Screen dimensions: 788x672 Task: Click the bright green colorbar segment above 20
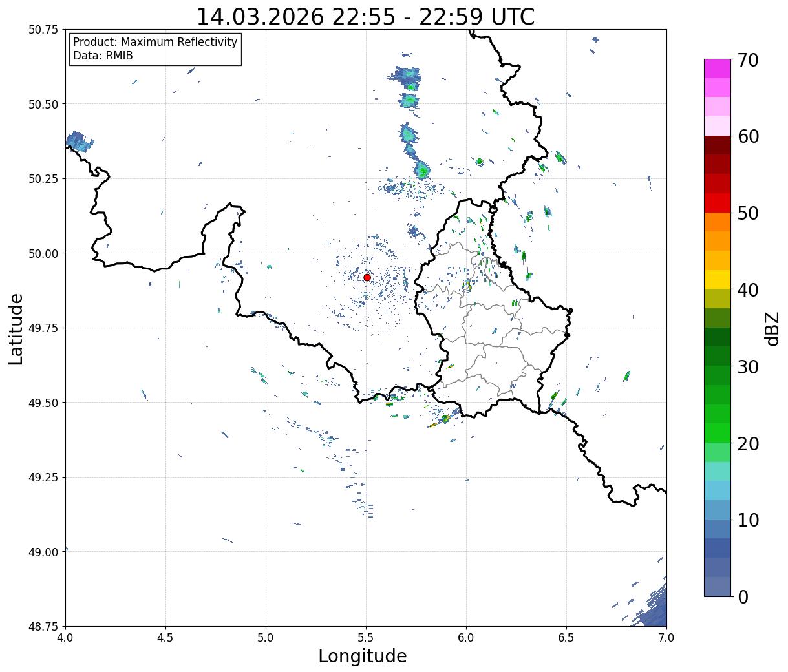[718, 432]
